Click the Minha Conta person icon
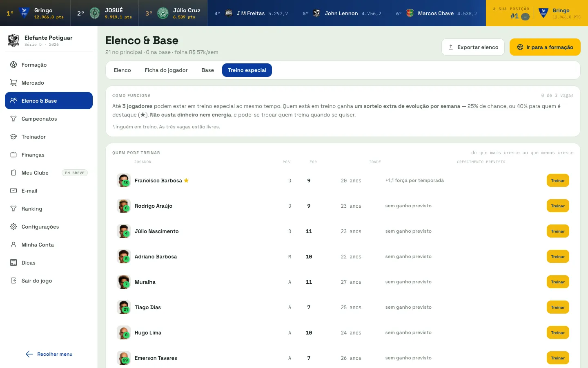This screenshot has width=588, height=368. point(13,245)
